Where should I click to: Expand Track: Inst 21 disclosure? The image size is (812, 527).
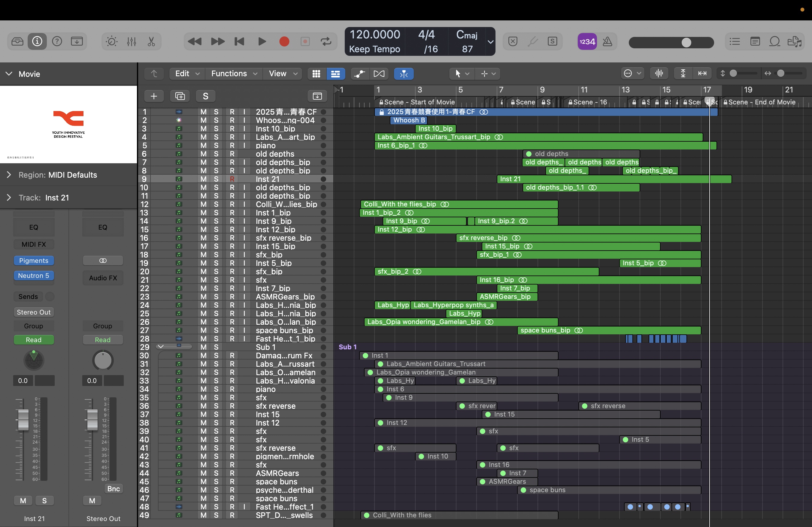(9, 197)
